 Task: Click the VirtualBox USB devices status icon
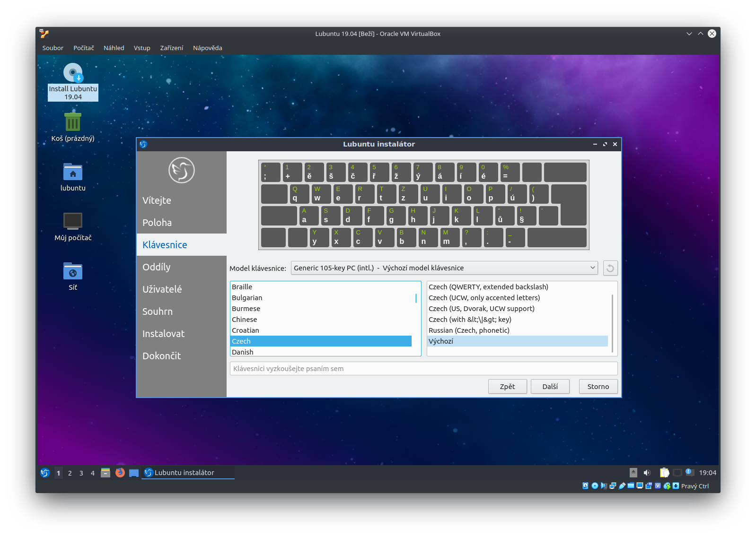pos(622,485)
